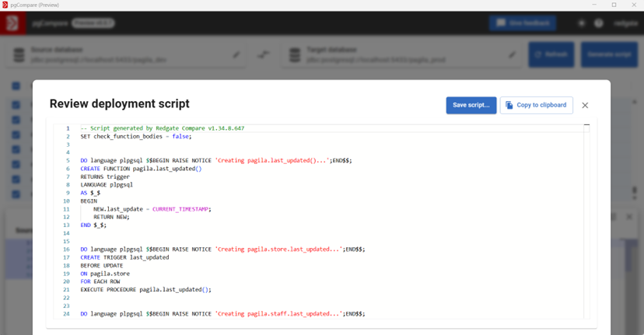Click the Target database cylinder icon
Image resolution: width=644 pixels, height=335 pixels.
pos(295,55)
